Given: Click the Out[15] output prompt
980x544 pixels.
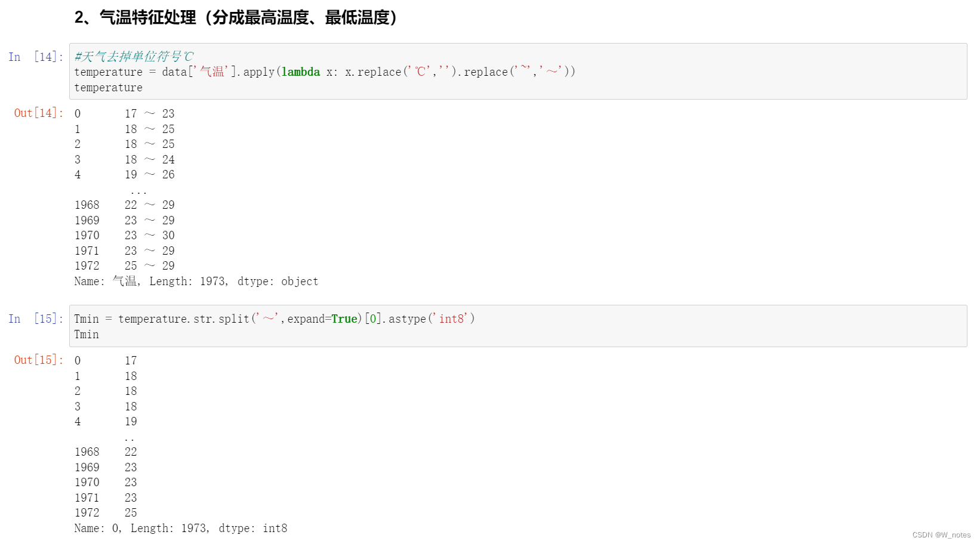Looking at the screenshot, I should click(39, 360).
